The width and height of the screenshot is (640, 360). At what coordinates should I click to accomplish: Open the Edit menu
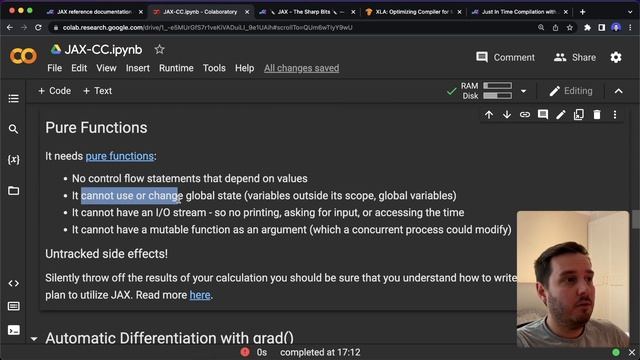tap(79, 68)
